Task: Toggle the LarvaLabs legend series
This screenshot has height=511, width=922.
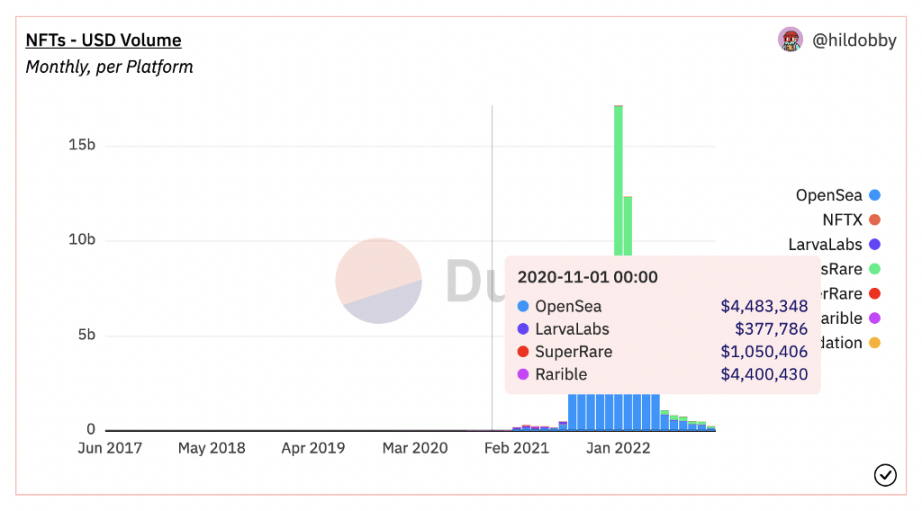Action: click(x=834, y=245)
